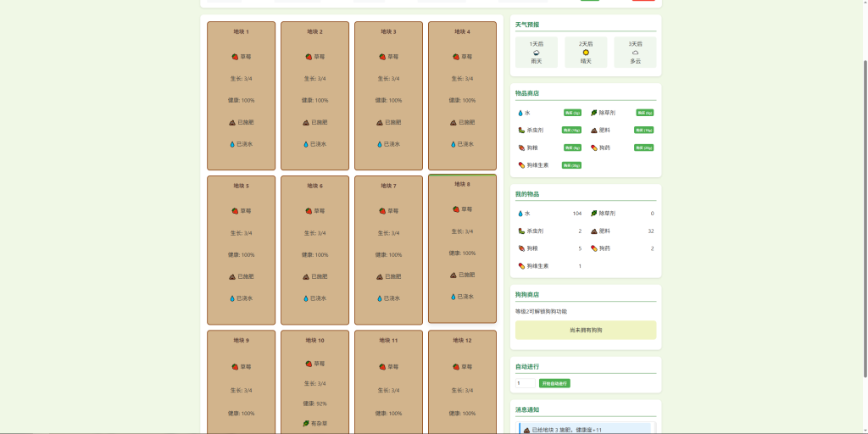Screen dimensions: 868x434
Task: Buy water with the 购买 button
Action: (572, 113)
